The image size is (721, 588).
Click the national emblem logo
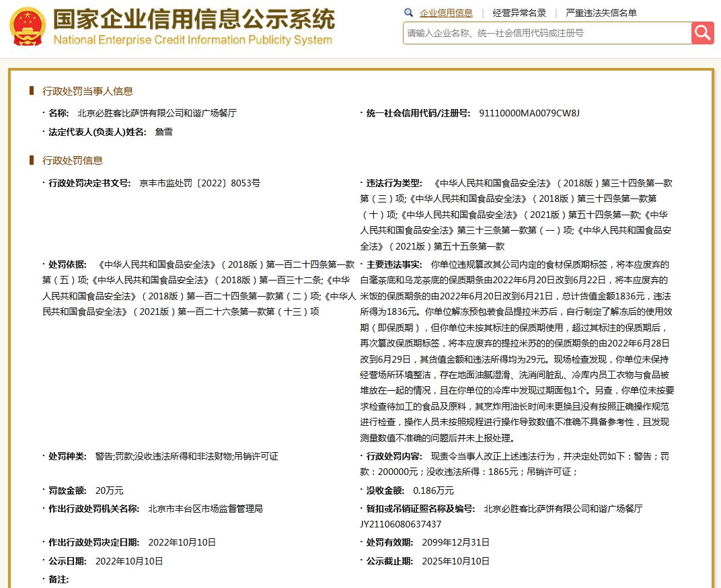[28, 27]
